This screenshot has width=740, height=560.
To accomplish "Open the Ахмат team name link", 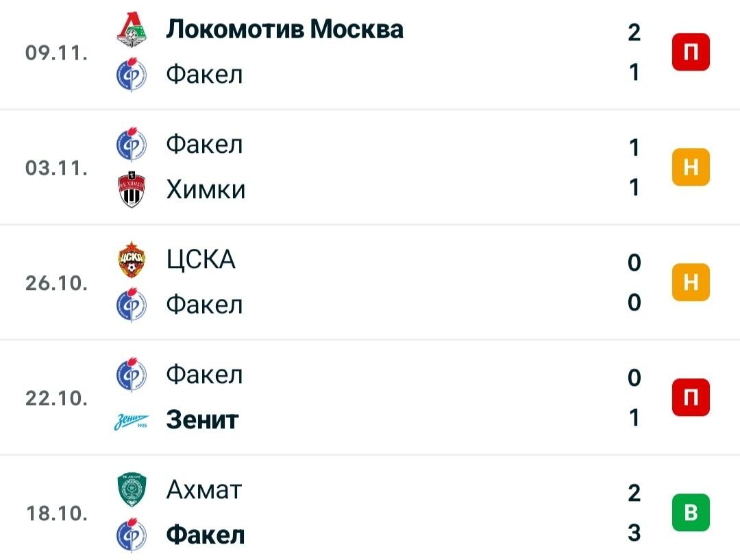I will pyautogui.click(x=204, y=490).
